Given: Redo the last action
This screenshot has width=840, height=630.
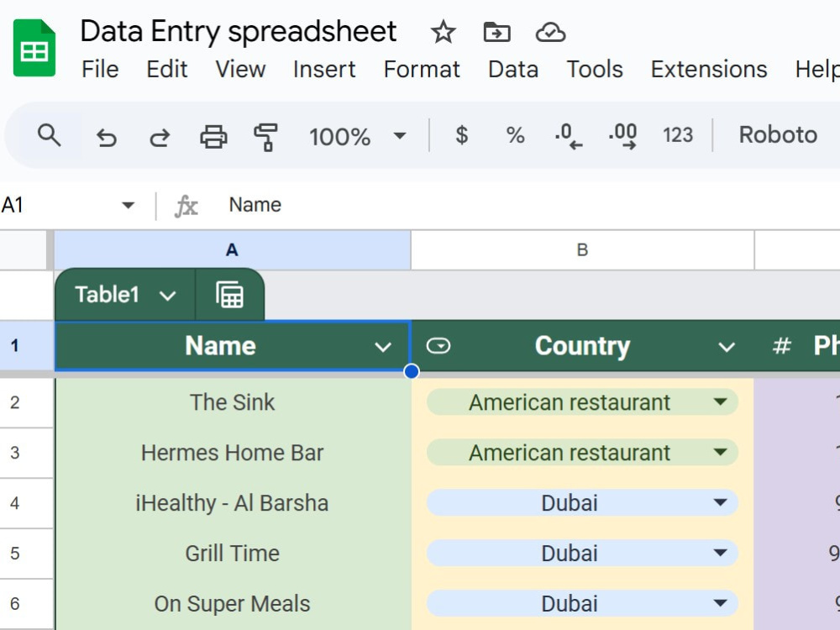Looking at the screenshot, I should [x=160, y=137].
